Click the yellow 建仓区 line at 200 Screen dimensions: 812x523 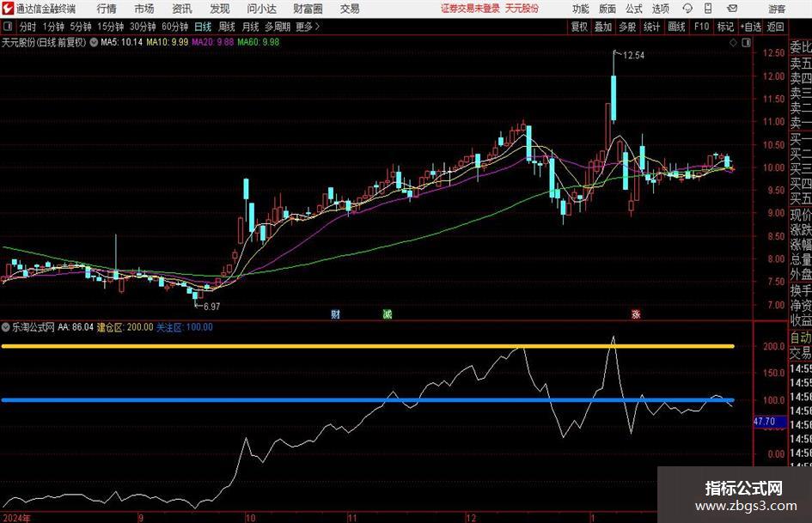coord(368,346)
